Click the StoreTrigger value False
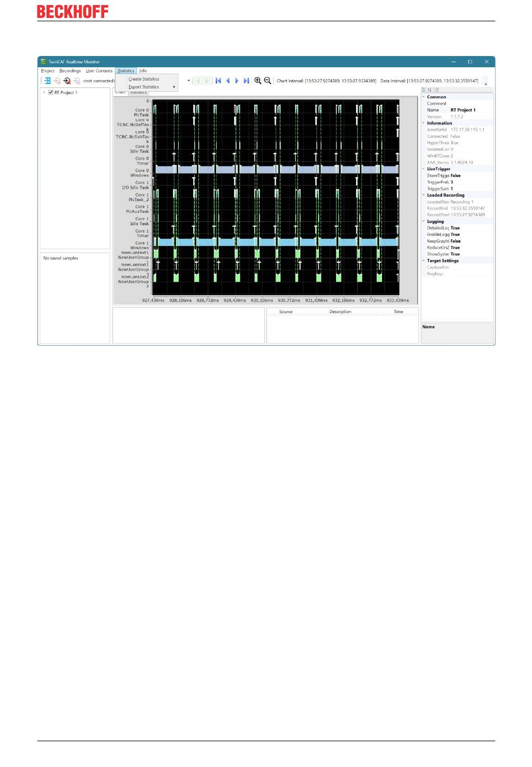532x767 pixels. pos(456,175)
